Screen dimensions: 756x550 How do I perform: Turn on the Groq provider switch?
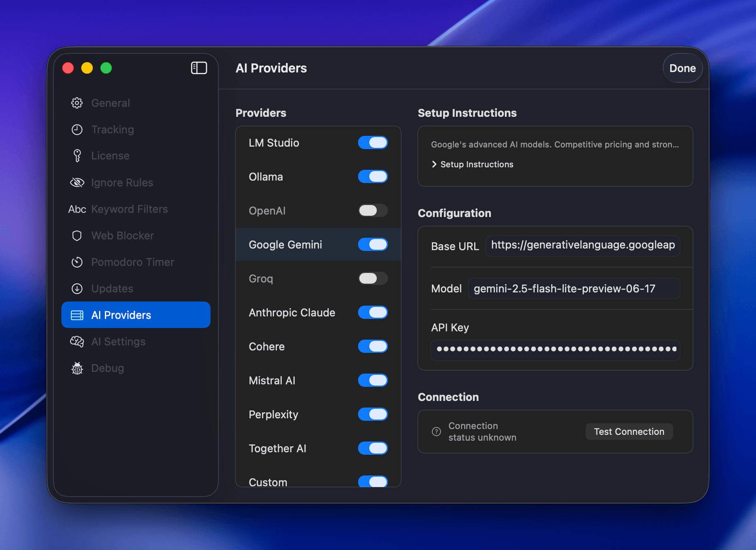click(373, 279)
